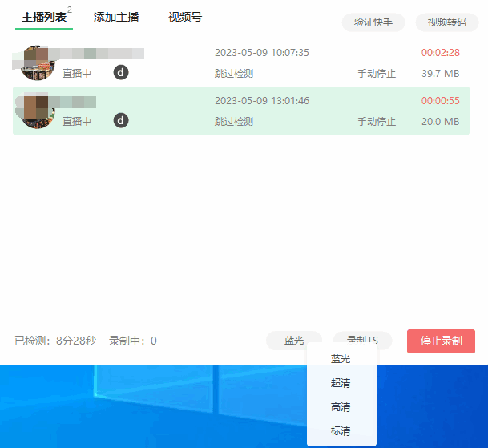Click the Douyin icon in the first streamer row

[x=121, y=73]
